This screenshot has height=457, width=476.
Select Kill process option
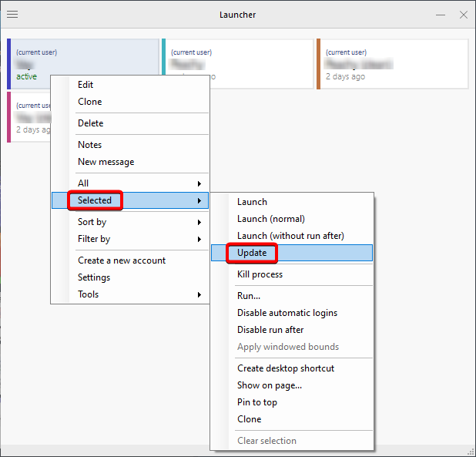(x=292, y=274)
